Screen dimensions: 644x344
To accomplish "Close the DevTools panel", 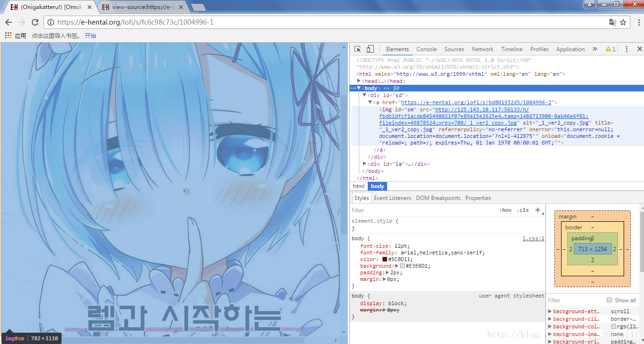I will [639, 49].
